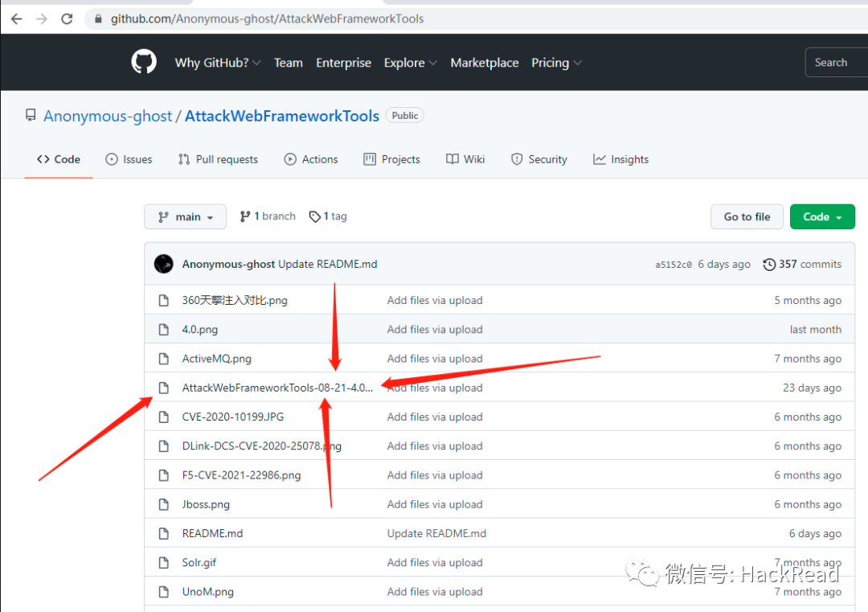
Task: Expand the Explore dropdown menu
Action: click(410, 63)
